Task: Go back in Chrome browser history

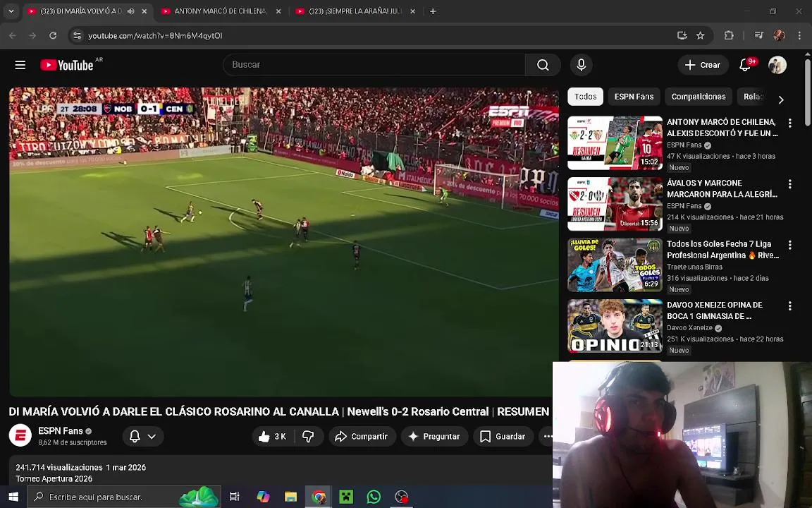Action: (13, 35)
